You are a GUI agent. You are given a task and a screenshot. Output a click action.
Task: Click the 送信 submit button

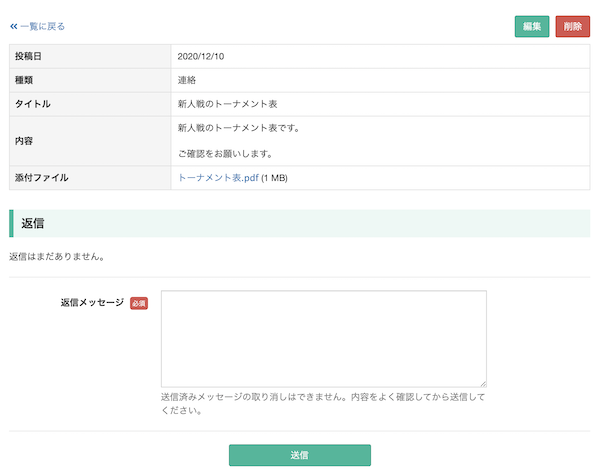coord(300,455)
